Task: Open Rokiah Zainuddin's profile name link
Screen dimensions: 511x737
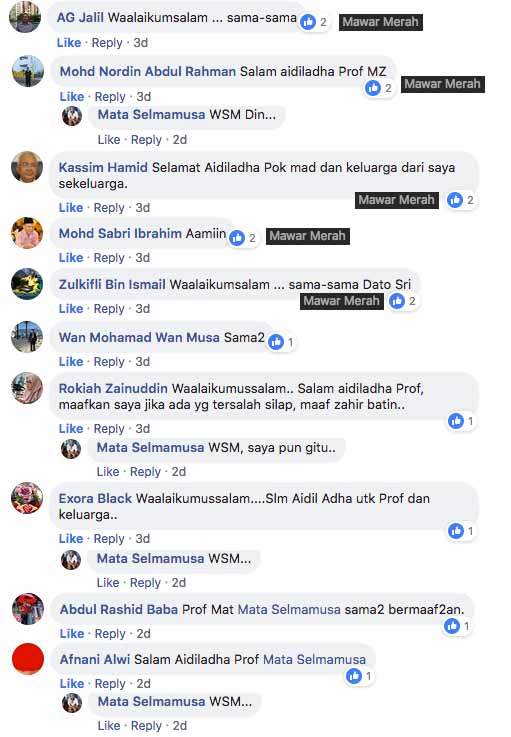Action: pyautogui.click(x=113, y=389)
